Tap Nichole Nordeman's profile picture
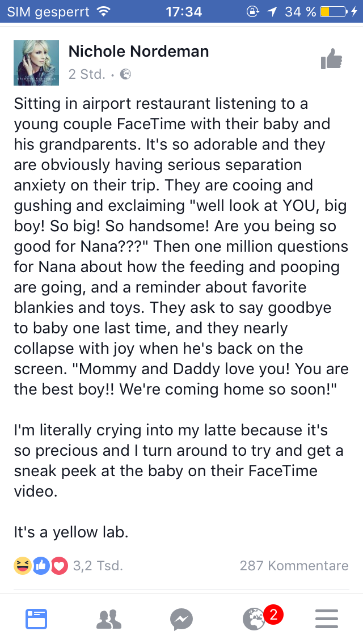Viewport: 363px width, 644px height. [36, 63]
